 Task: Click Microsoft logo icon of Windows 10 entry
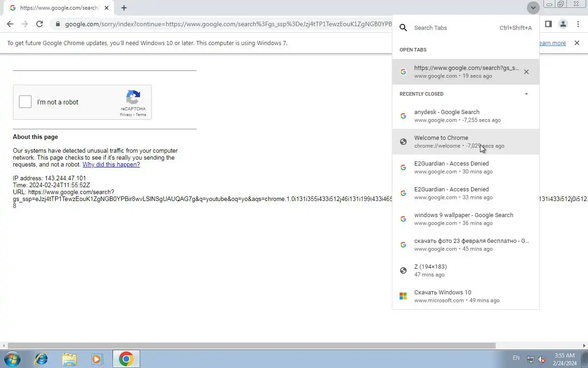[403, 296]
